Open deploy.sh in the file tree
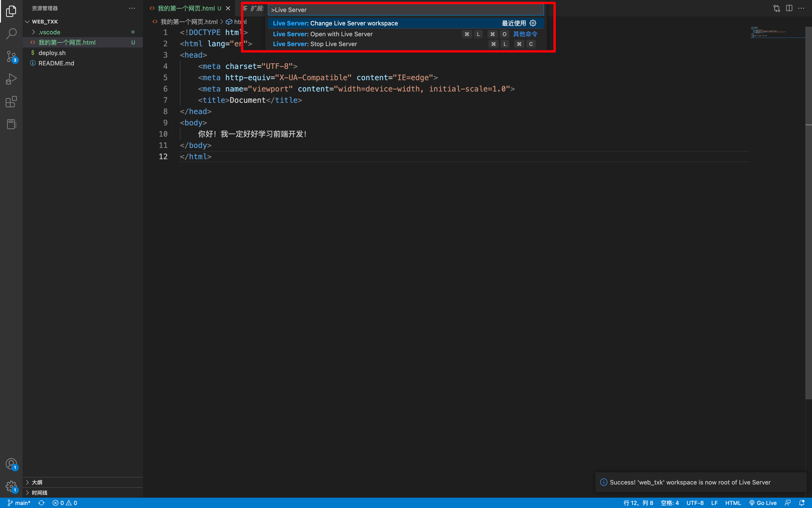Screen dimensions: 812x508 tap(82, 53)
